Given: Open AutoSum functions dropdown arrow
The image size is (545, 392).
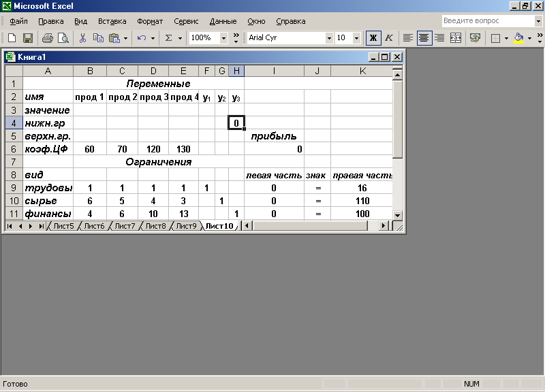Looking at the screenshot, I should click(x=180, y=38).
